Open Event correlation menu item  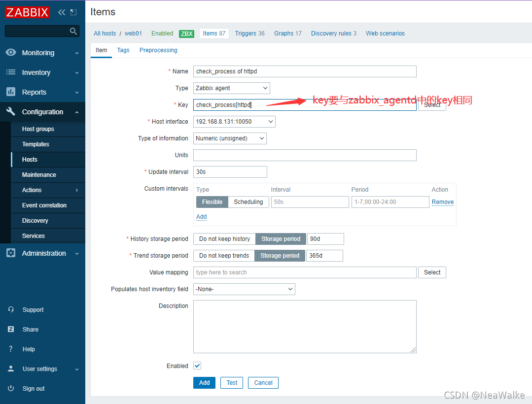48,205
